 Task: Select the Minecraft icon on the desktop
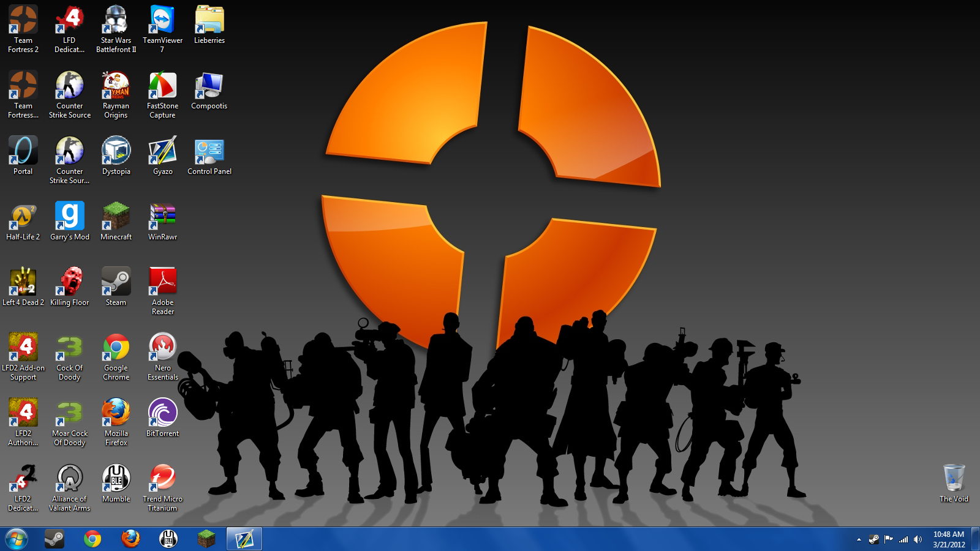(x=116, y=221)
